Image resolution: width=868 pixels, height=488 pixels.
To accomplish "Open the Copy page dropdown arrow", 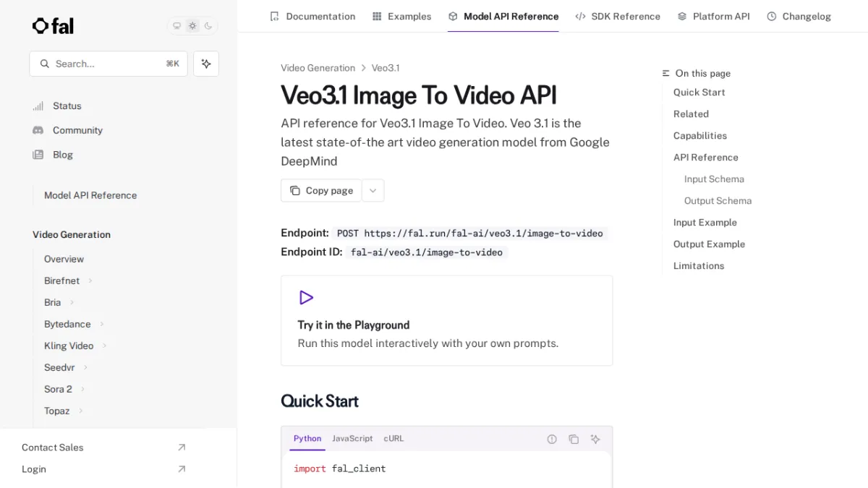I will pyautogui.click(x=373, y=191).
